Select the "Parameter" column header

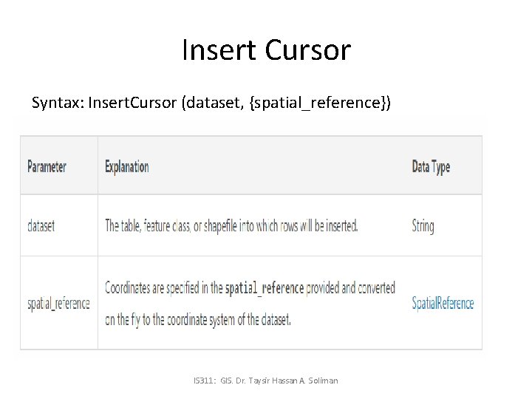coord(47,167)
